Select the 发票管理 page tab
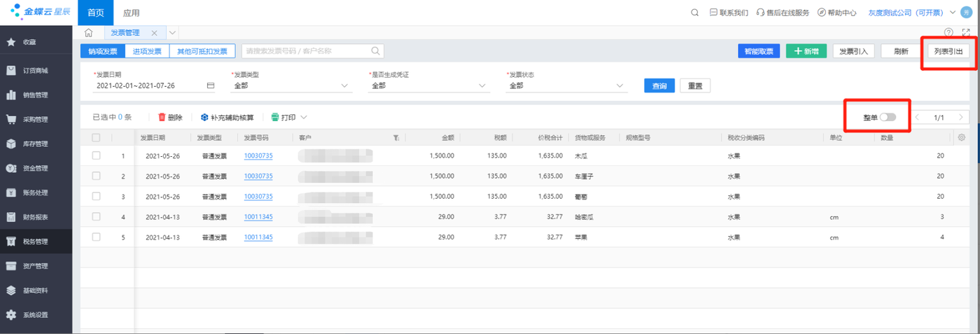Screen dimensions: 980x334 pyautogui.click(x=125, y=33)
